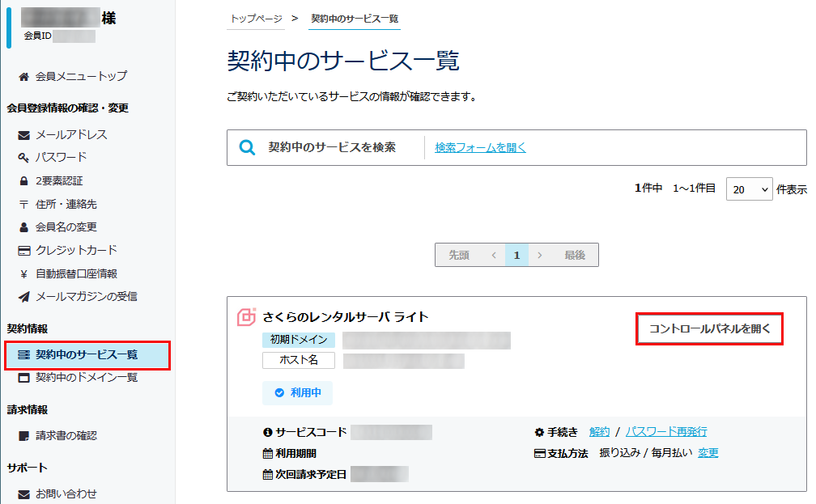Click the パスワード再発行 link
816x504 pixels.
point(665,432)
